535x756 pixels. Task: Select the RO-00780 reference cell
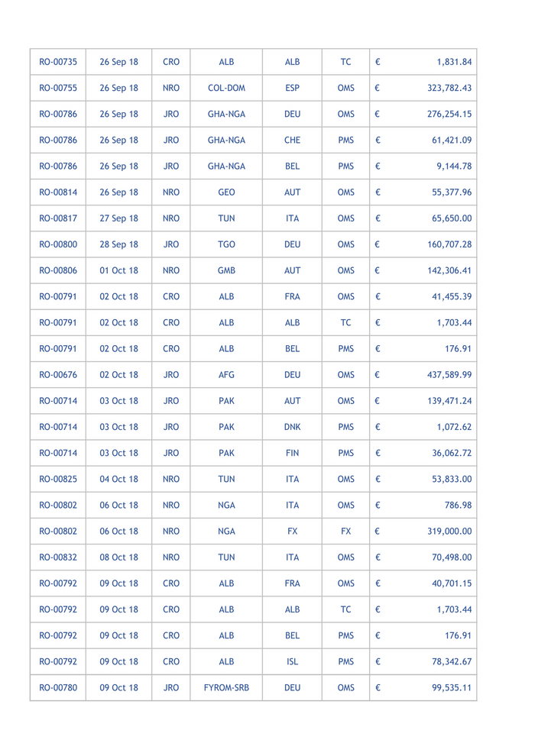[x=58, y=688]
